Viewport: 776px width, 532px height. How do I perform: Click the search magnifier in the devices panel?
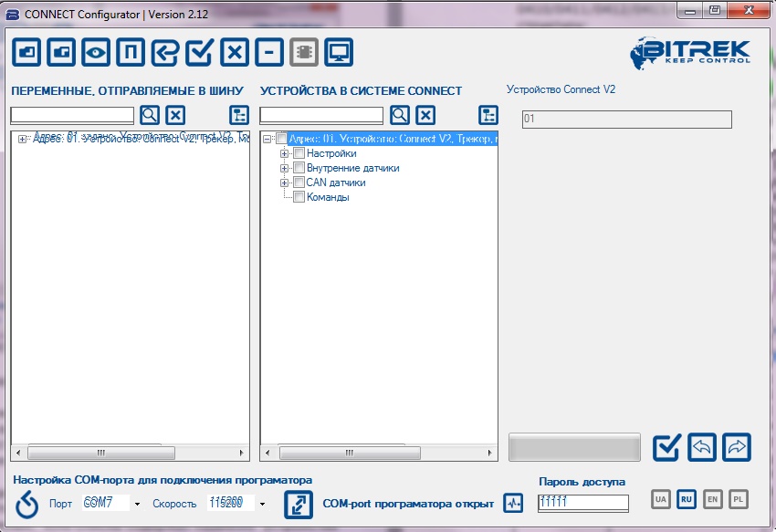click(399, 115)
